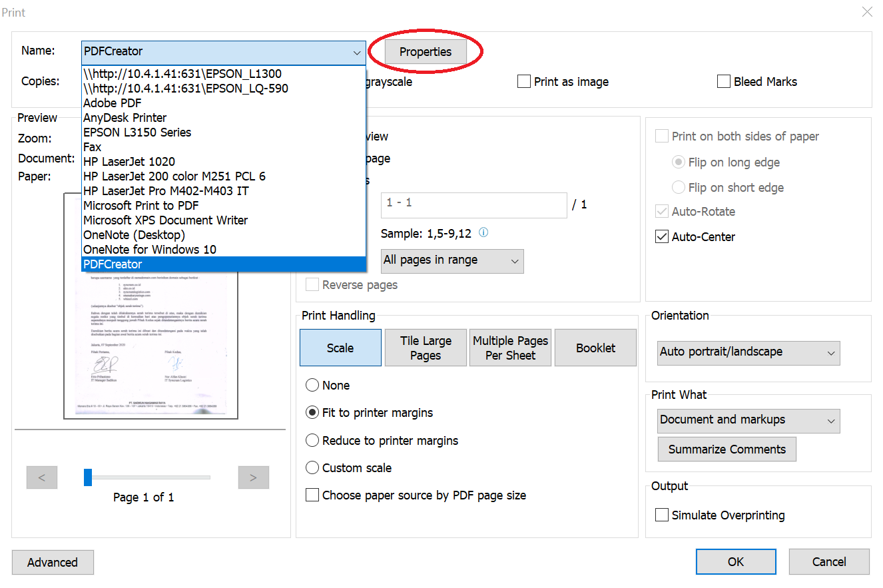The image size is (883, 588).
Task: Click the info icon beside Sample text
Action: pyautogui.click(x=484, y=233)
